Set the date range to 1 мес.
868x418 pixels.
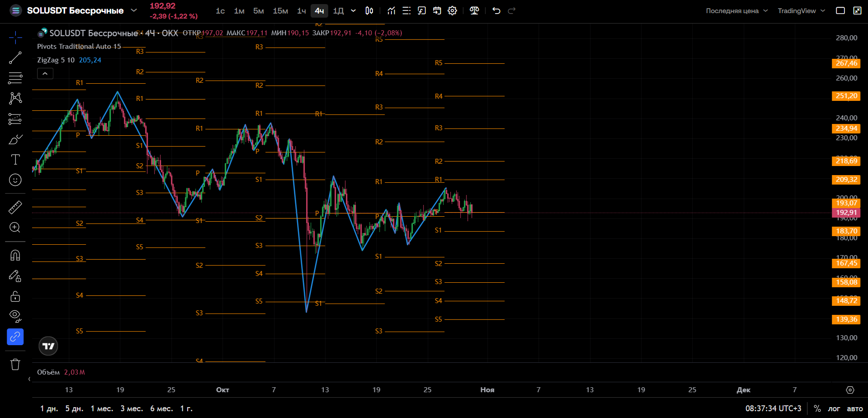102,408
